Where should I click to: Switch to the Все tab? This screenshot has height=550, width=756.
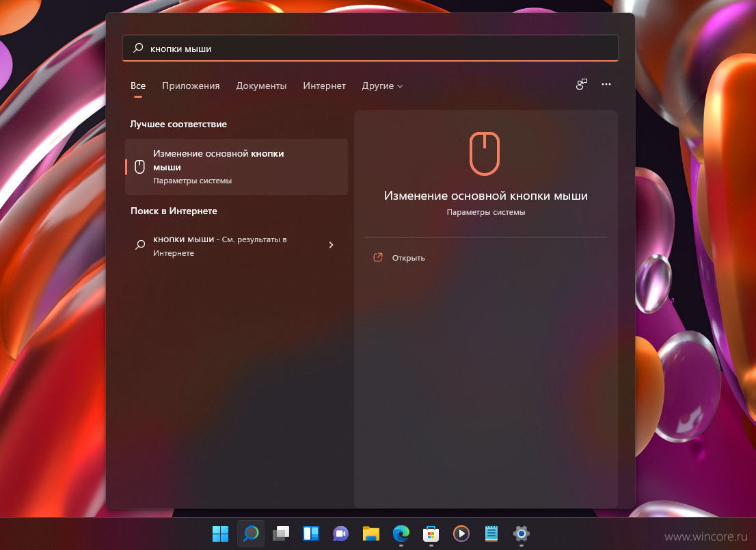tap(138, 86)
